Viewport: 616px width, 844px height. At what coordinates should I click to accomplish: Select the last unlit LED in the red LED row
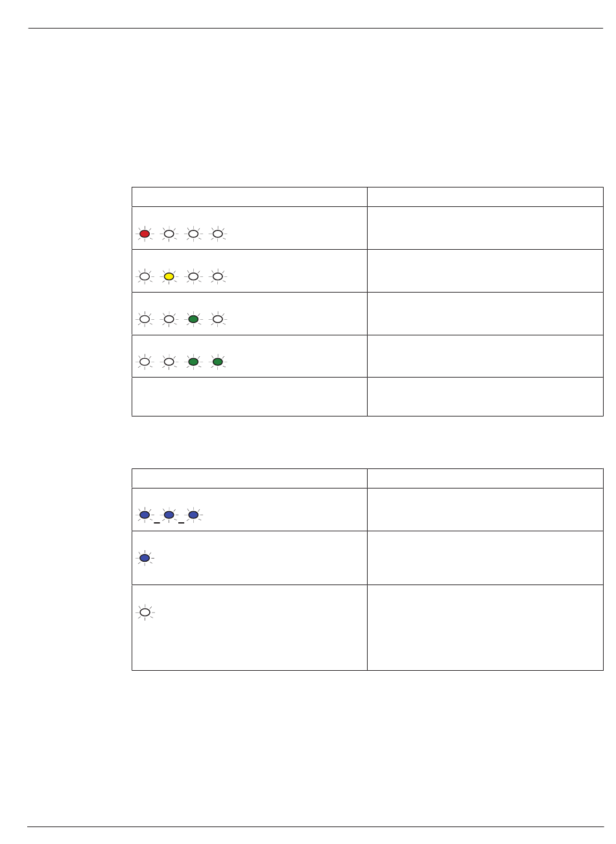click(x=218, y=234)
